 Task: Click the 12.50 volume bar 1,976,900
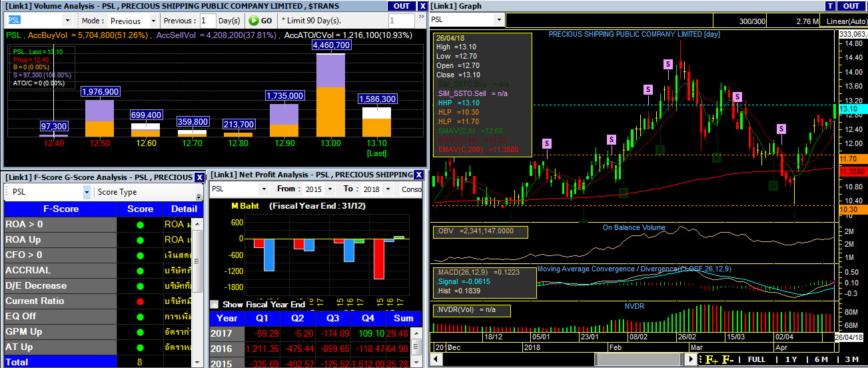pyautogui.click(x=99, y=118)
